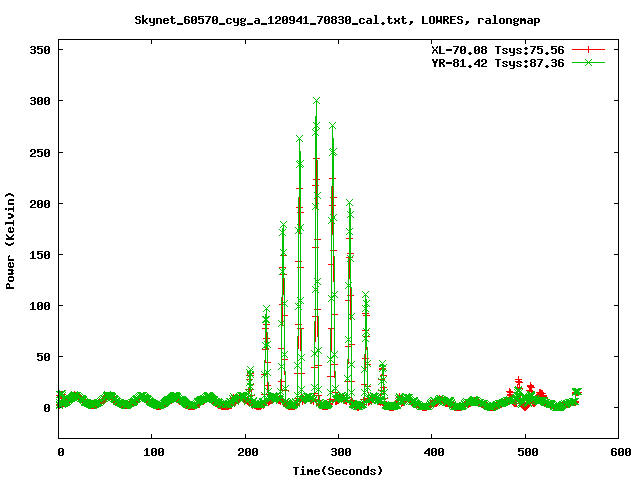Select the XL-70.08 Tsys:75.56 legend entry
Image resolution: width=640 pixels, height=480 pixels.
[498, 50]
